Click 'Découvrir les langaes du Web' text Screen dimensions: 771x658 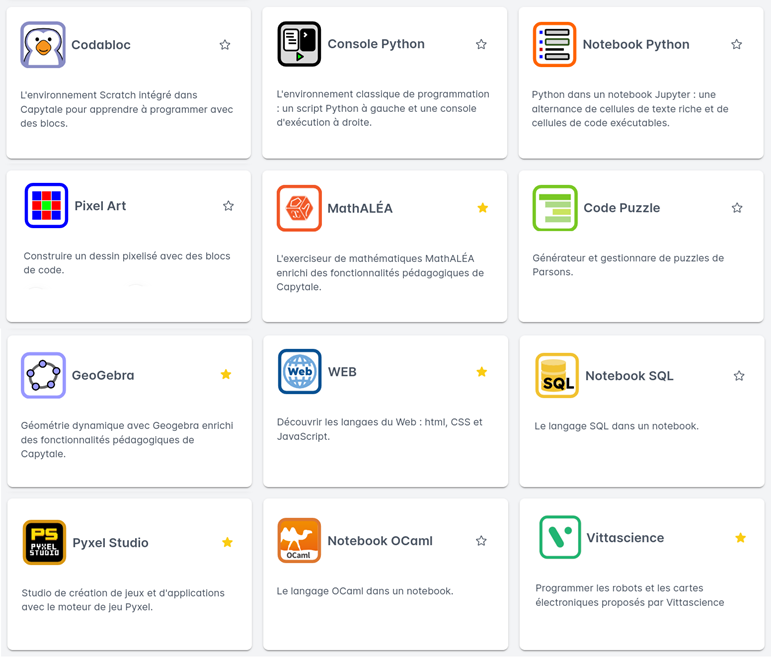coord(380,429)
